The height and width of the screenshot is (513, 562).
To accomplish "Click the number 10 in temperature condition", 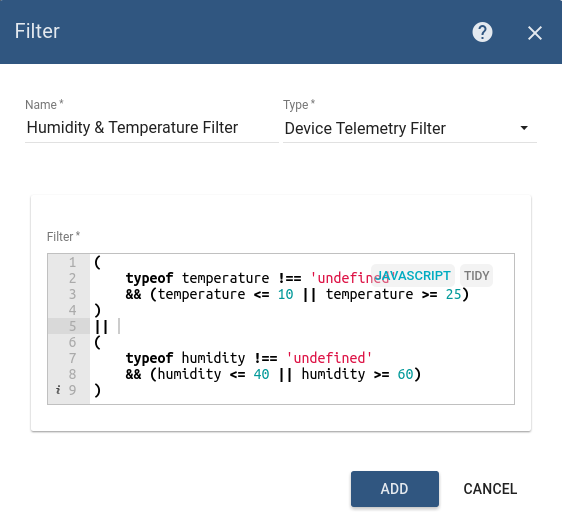I will click(286, 294).
